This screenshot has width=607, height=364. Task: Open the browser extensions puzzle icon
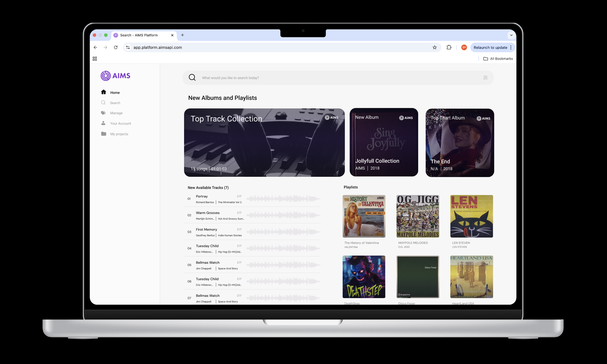[x=449, y=47]
